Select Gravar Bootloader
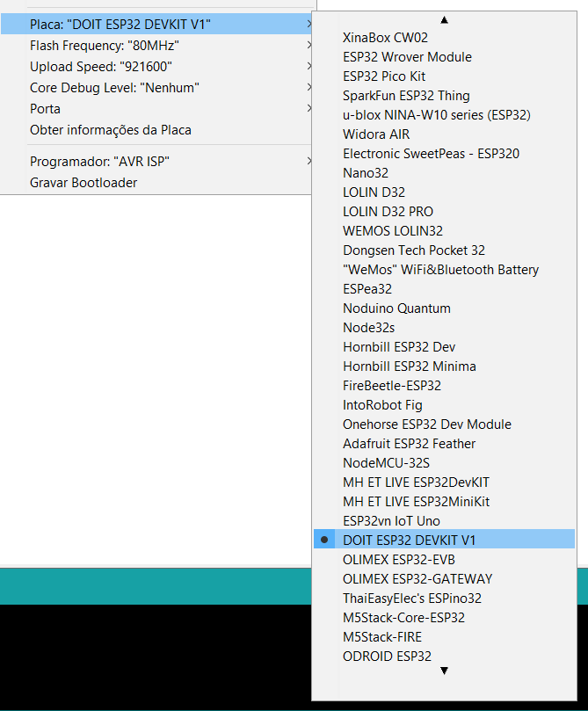The height and width of the screenshot is (711, 588). pos(156,183)
